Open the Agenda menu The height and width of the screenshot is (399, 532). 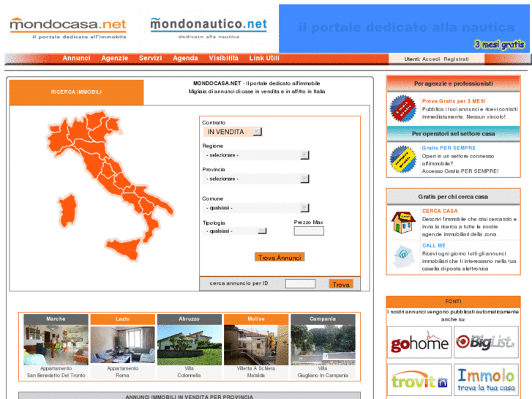click(185, 58)
